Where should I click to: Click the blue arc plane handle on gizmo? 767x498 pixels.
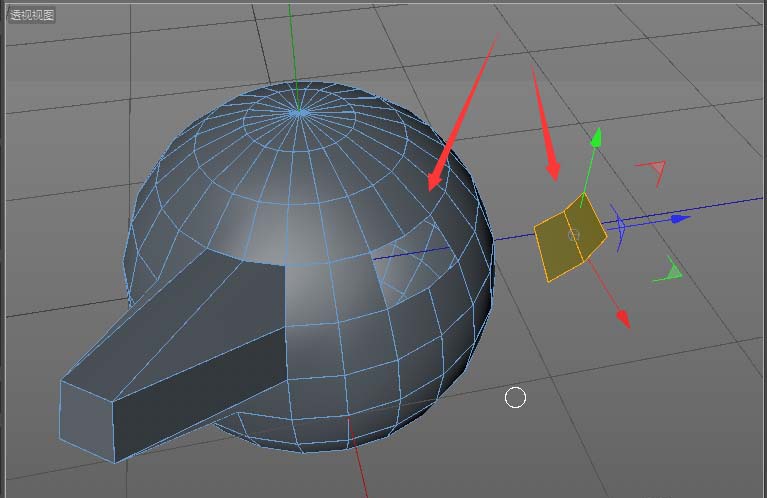[619, 227]
